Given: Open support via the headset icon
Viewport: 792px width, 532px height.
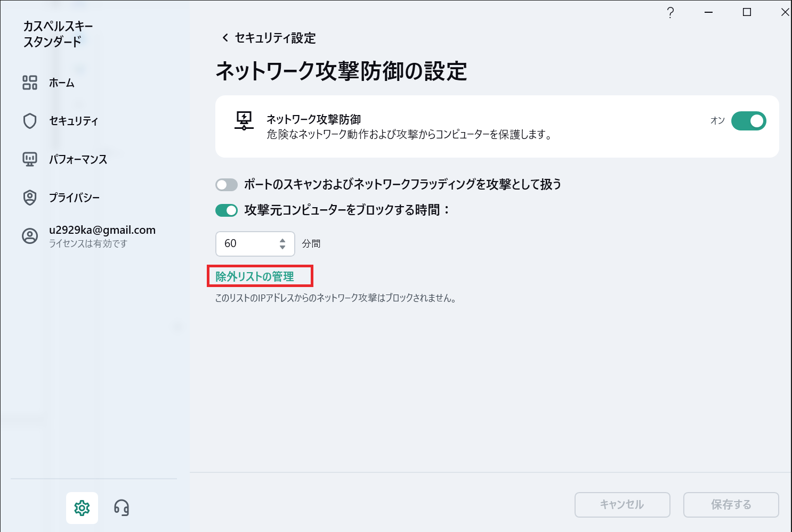Looking at the screenshot, I should [x=122, y=508].
